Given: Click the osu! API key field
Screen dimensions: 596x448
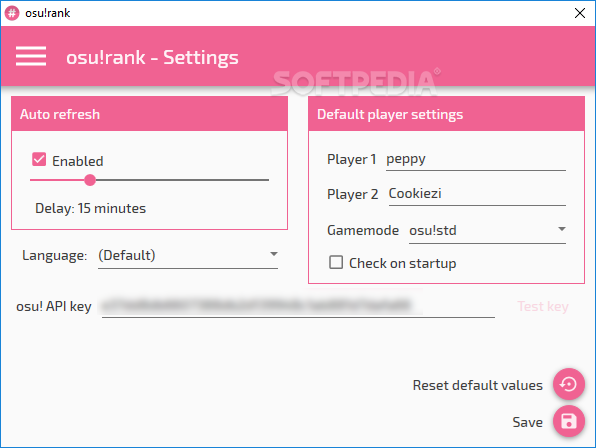Looking at the screenshot, I should 298,306.
